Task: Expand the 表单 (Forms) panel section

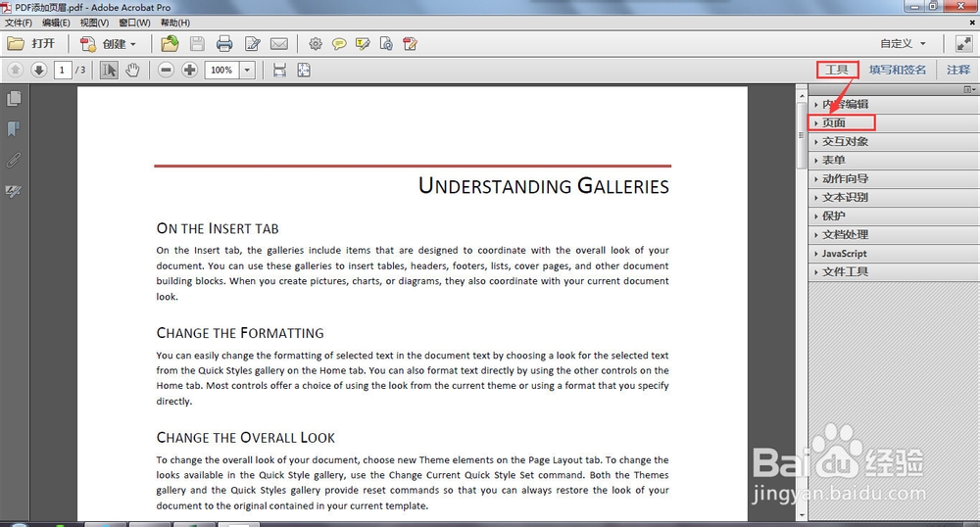Action: (894, 161)
